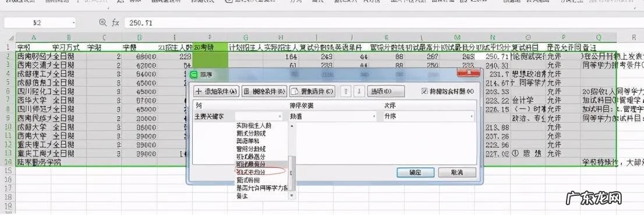
Task: Click the 西南大学 cell in column A
Action: [33, 135]
